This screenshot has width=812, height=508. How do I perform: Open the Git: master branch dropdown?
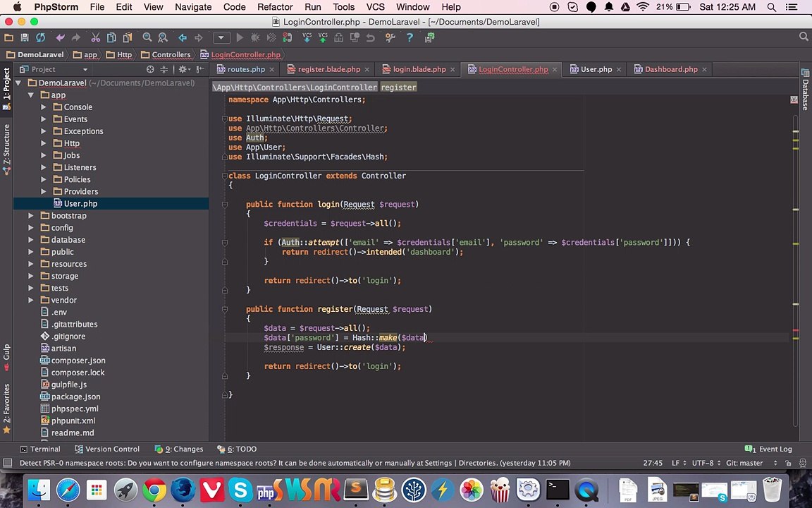[x=742, y=463]
